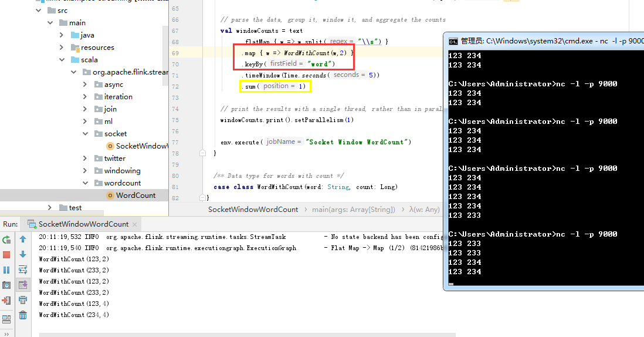Viewport: 644px width, 337px height.
Task: Click λ(w: Any) breadcrumb
Action: [x=424, y=210]
